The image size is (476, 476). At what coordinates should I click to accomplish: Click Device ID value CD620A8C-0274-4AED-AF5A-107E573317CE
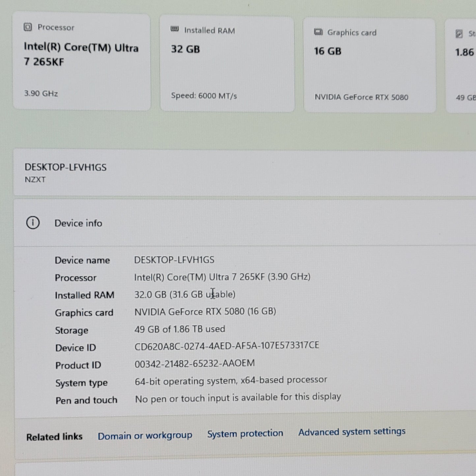pyautogui.click(x=227, y=346)
